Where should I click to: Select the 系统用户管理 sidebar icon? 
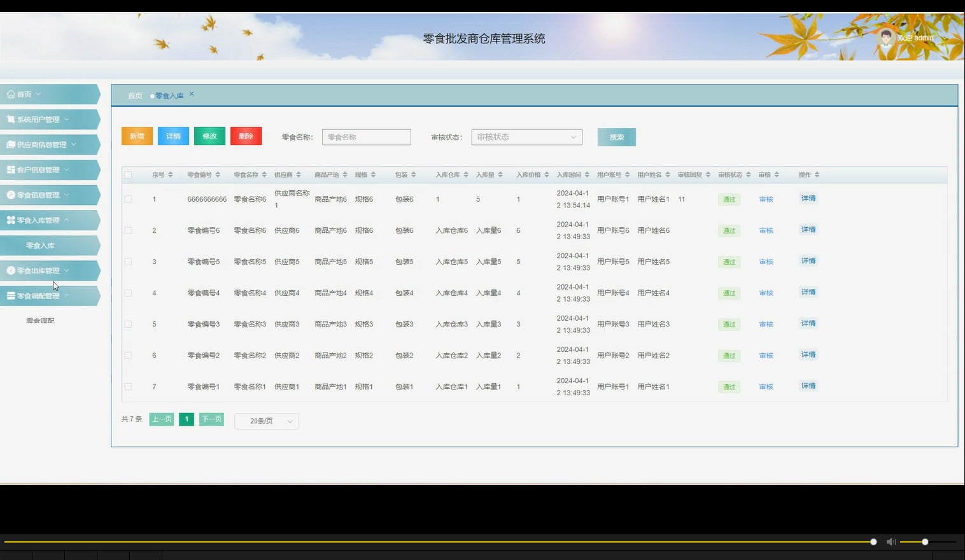(11, 119)
